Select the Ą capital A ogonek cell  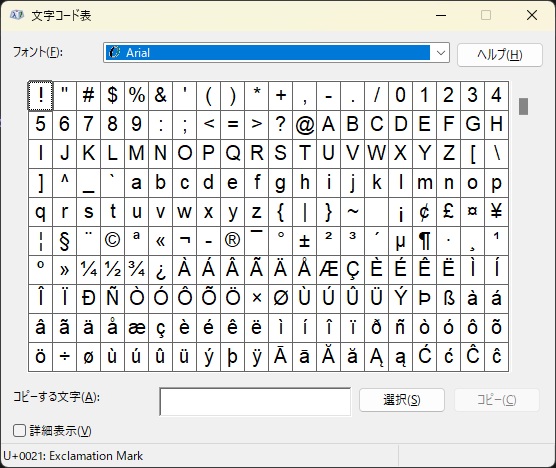377,357
